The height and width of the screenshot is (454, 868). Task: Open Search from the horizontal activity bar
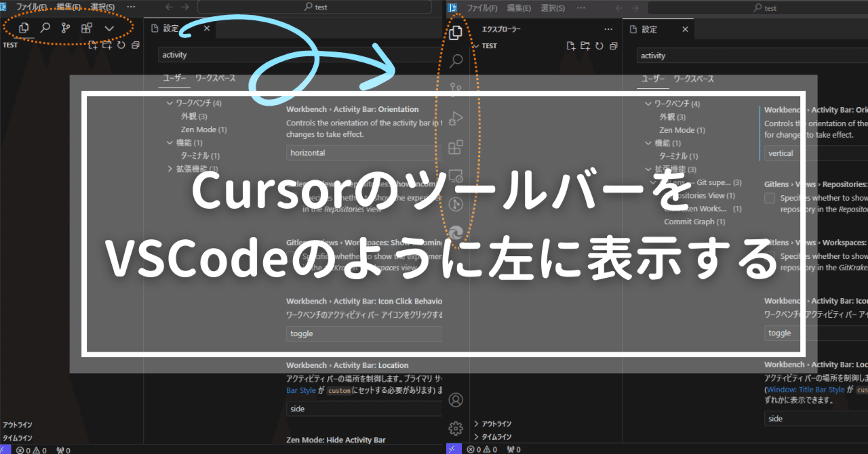pyautogui.click(x=44, y=28)
